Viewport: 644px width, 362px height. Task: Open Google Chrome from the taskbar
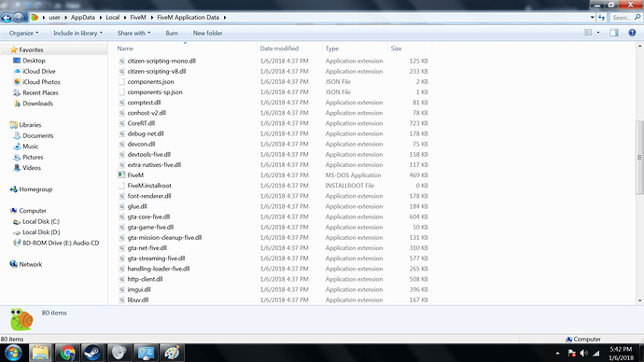pyautogui.click(x=67, y=353)
